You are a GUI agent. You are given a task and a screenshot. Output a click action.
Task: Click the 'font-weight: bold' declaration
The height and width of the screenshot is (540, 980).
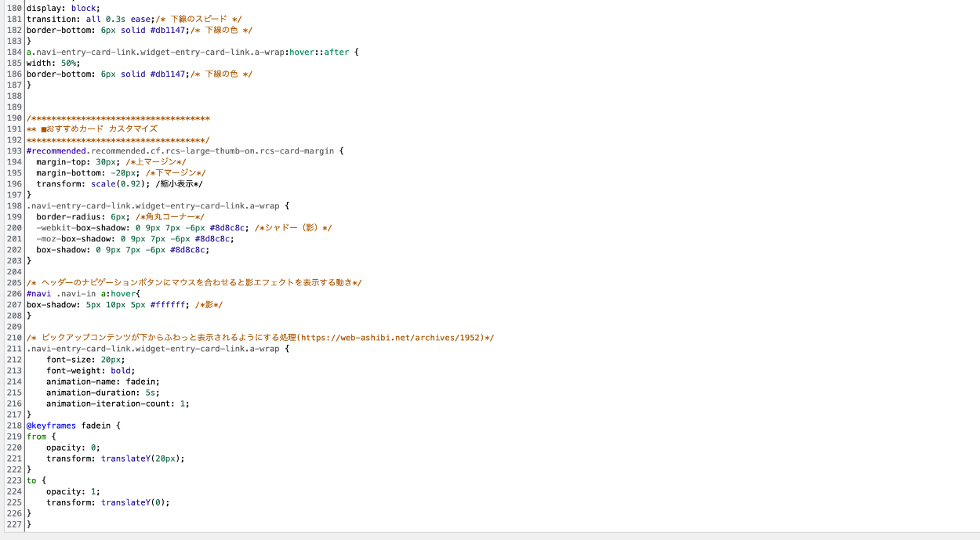click(x=90, y=371)
